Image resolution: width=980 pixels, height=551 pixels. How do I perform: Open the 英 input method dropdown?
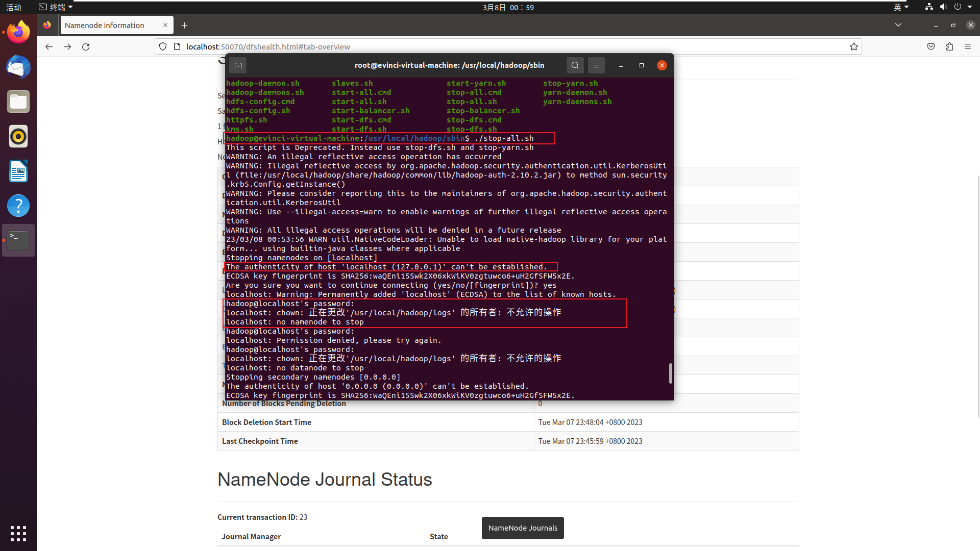(x=901, y=7)
